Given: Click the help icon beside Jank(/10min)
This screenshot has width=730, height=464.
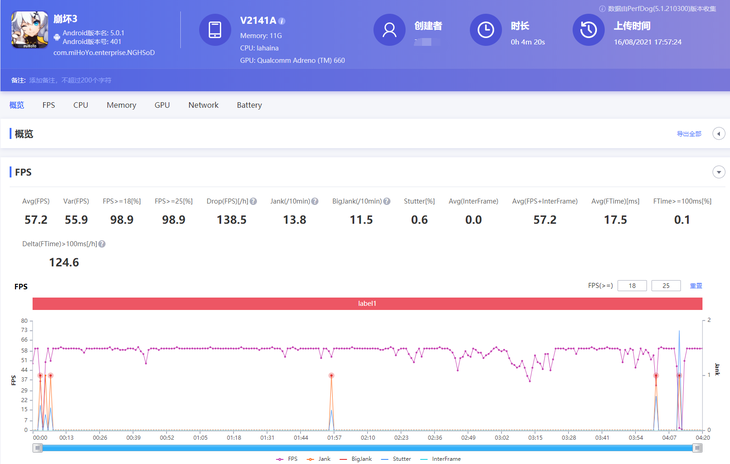Looking at the screenshot, I should pyautogui.click(x=315, y=201).
